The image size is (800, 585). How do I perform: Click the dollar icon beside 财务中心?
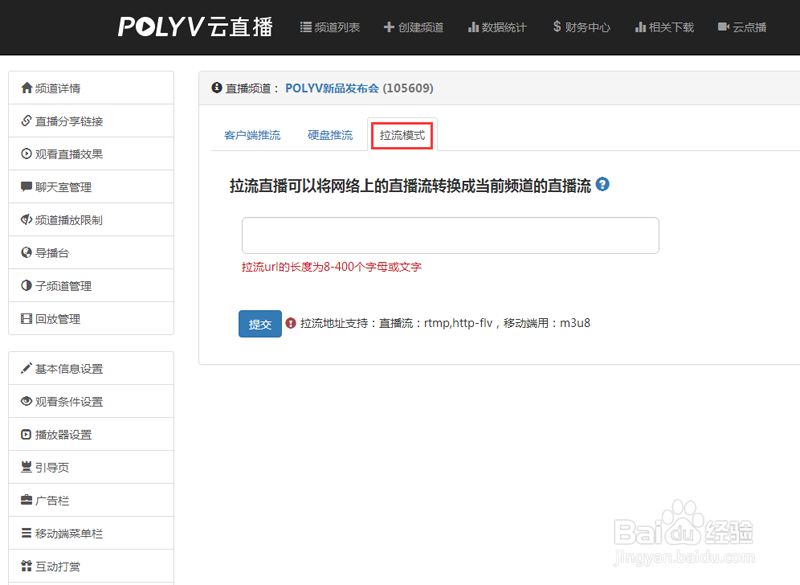(557, 27)
